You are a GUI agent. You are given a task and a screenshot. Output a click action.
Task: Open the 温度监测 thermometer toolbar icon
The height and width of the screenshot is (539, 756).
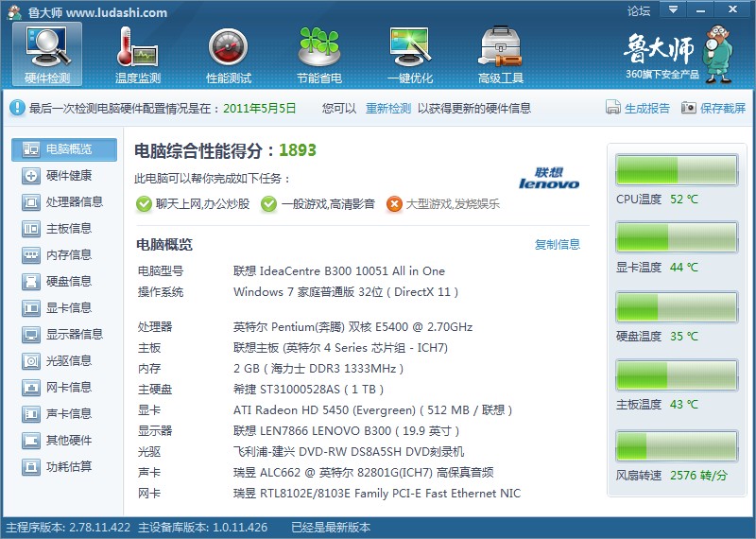137,55
